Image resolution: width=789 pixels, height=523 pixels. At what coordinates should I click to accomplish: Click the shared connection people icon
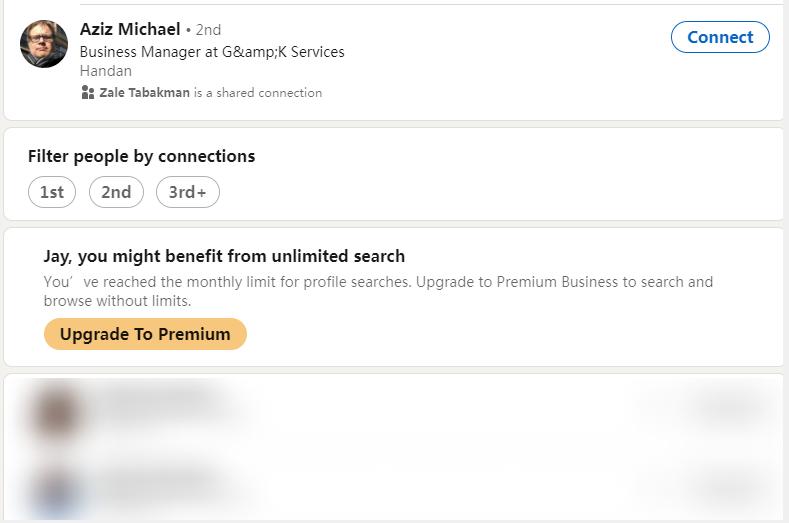pos(87,93)
